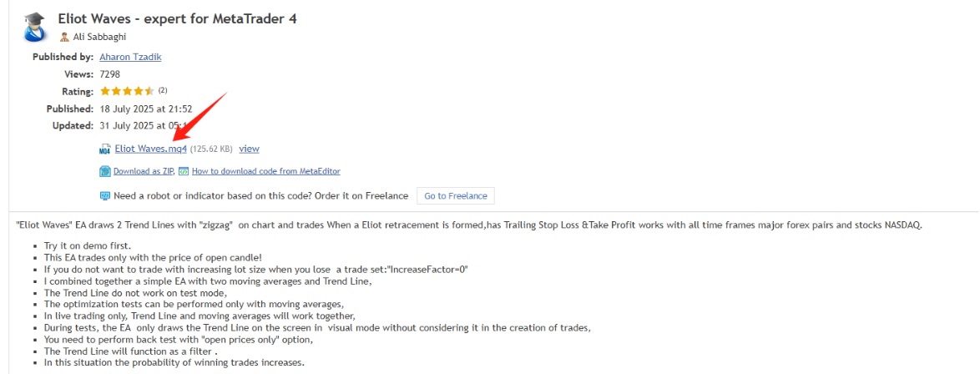Select the Ali Sabbaghi author name
This screenshot has width=980, height=374.
click(x=99, y=37)
